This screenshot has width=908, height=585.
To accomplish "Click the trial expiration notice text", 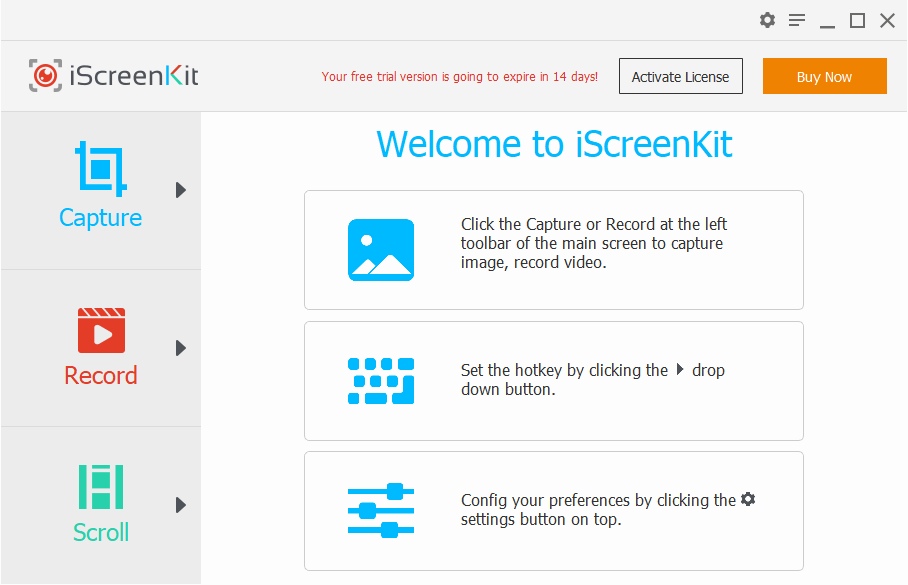I will tap(460, 76).
